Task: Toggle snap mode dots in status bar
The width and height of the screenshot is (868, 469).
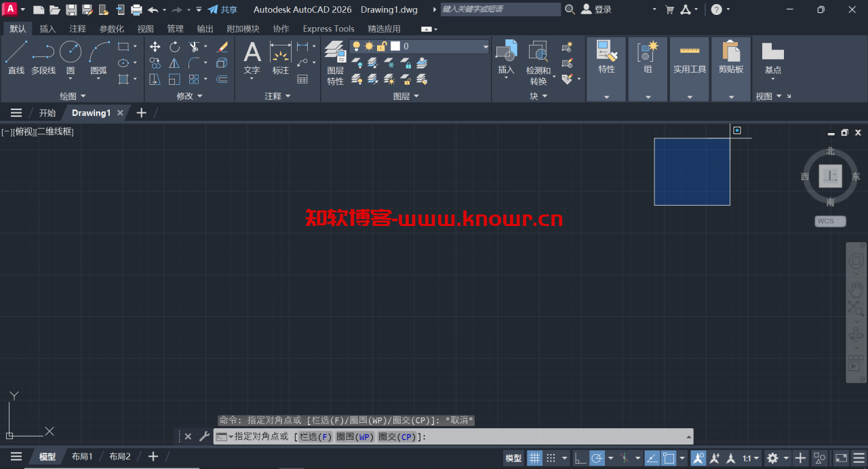Action: [551, 458]
